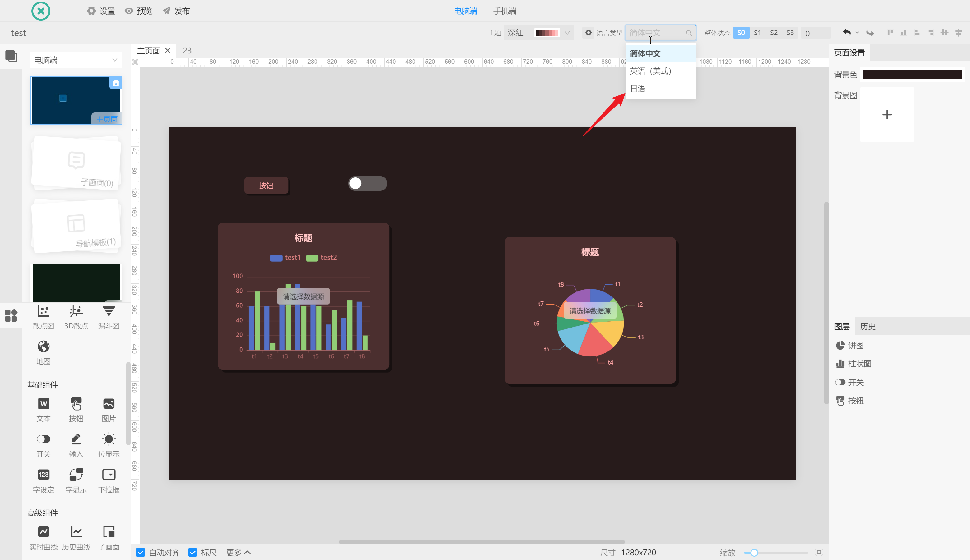Click the overall state number input

[816, 33]
